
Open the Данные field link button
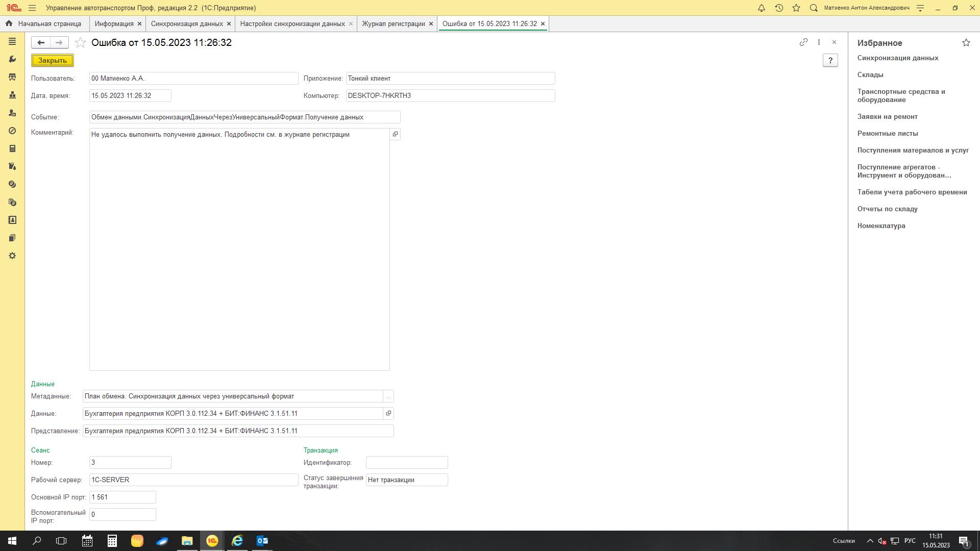388,414
